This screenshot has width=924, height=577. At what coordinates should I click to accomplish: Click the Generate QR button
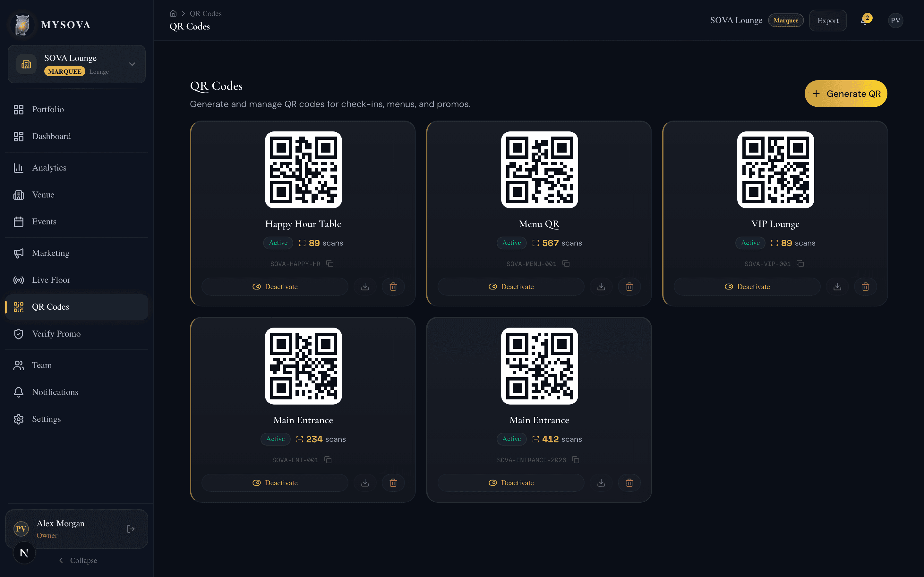pyautogui.click(x=845, y=94)
